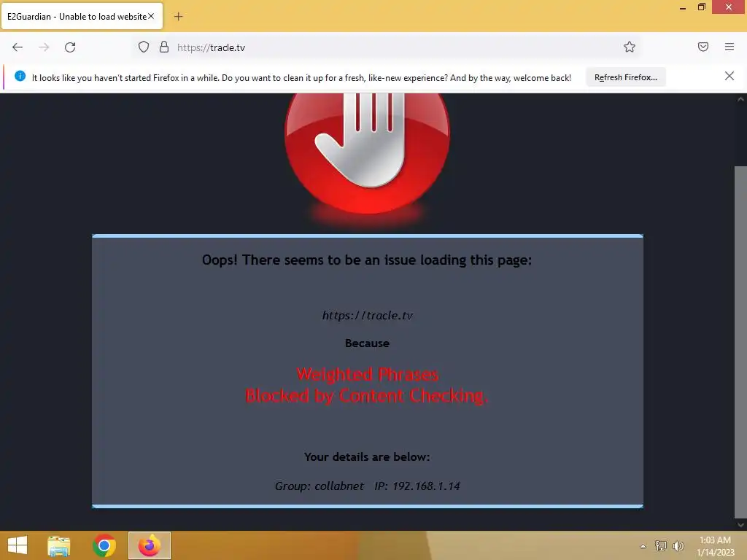Open the network tray icon
The height and width of the screenshot is (560, 747).
click(x=661, y=545)
